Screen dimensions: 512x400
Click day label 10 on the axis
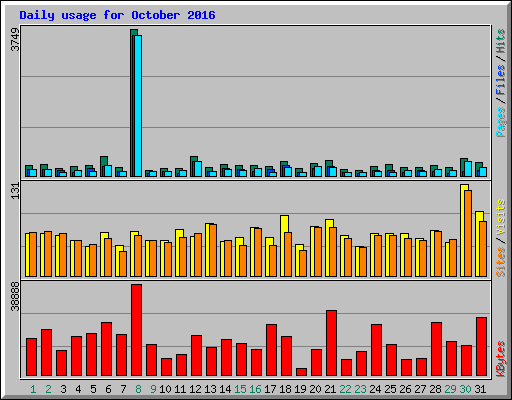pyautogui.click(x=165, y=389)
